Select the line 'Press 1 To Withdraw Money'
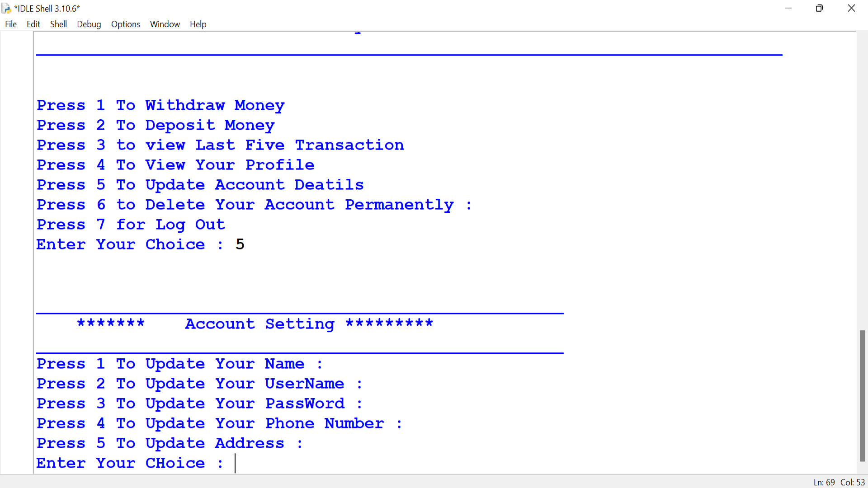 [x=160, y=105]
